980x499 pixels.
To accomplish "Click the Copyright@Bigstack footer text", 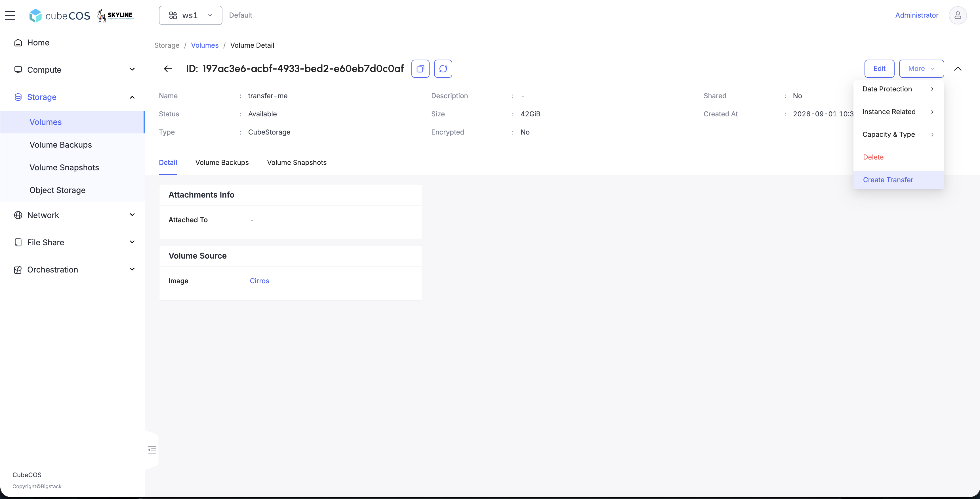I will [37, 487].
